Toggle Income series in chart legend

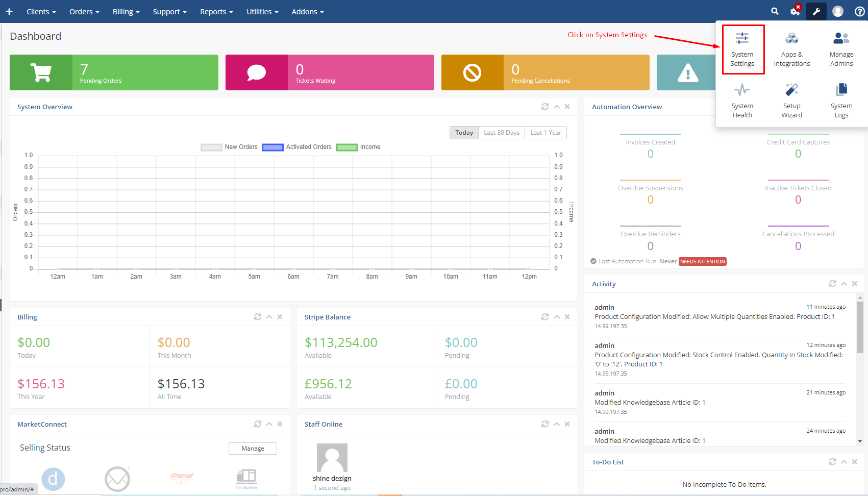click(358, 147)
